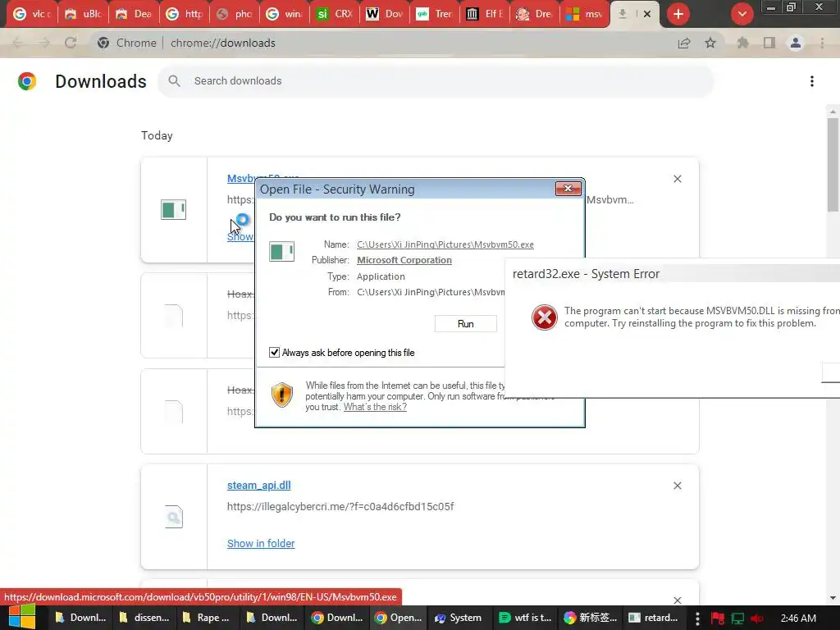Switch to the Wikipedia Dow tab
The height and width of the screenshot is (630, 840).
[385, 14]
